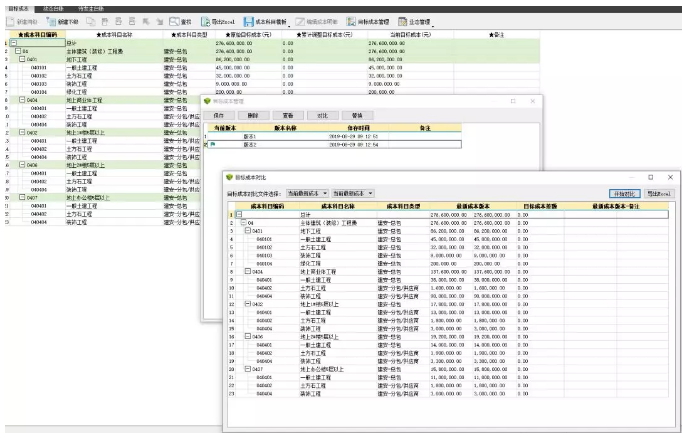Click the 导出Excel toolbar icon
This screenshot has height=439, width=695.
[218, 22]
